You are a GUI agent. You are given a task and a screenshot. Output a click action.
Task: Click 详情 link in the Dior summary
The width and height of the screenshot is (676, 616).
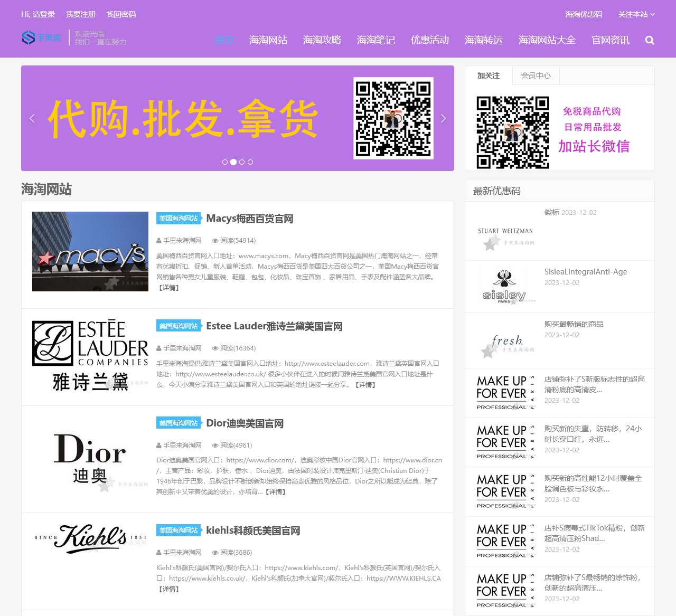tap(275, 492)
